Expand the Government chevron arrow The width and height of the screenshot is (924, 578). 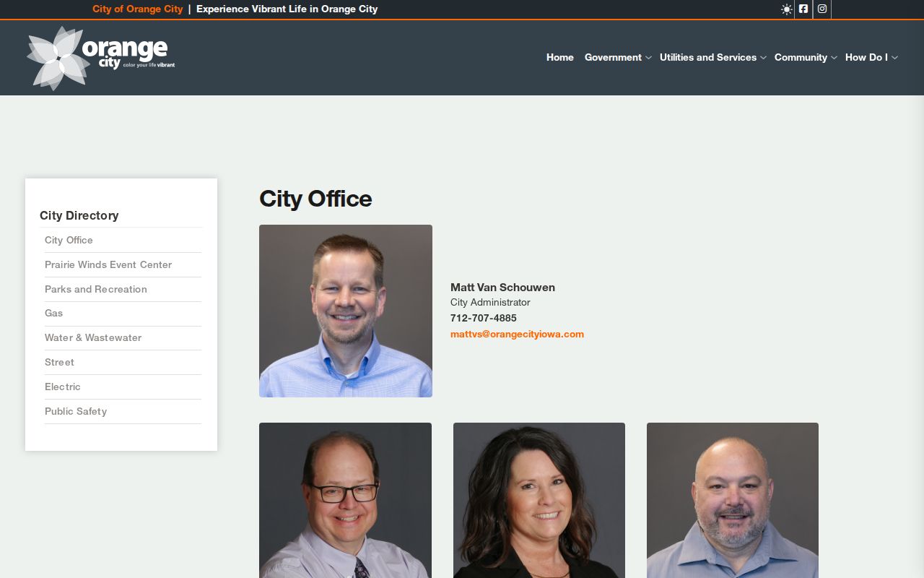tap(648, 58)
